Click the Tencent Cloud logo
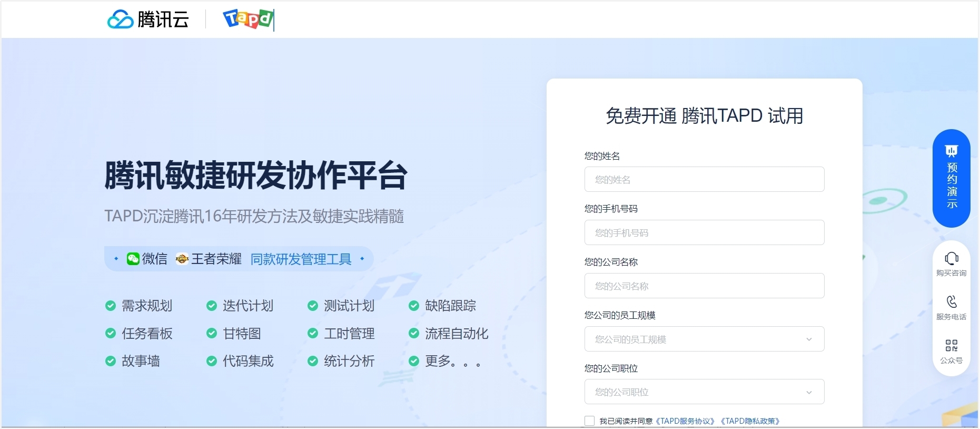This screenshot has width=980, height=429. coord(148,19)
